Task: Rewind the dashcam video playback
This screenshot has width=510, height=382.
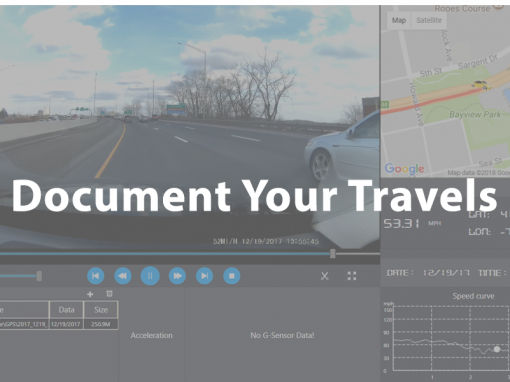Action: tap(123, 276)
